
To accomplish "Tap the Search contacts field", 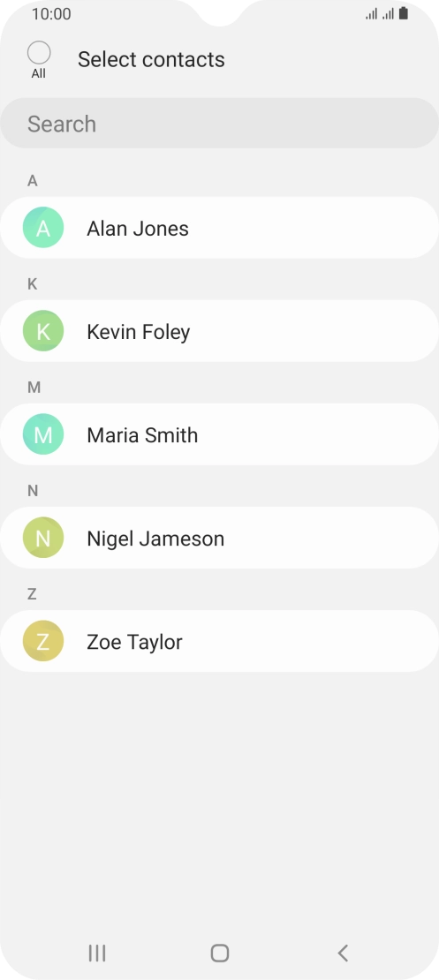I will [x=219, y=123].
